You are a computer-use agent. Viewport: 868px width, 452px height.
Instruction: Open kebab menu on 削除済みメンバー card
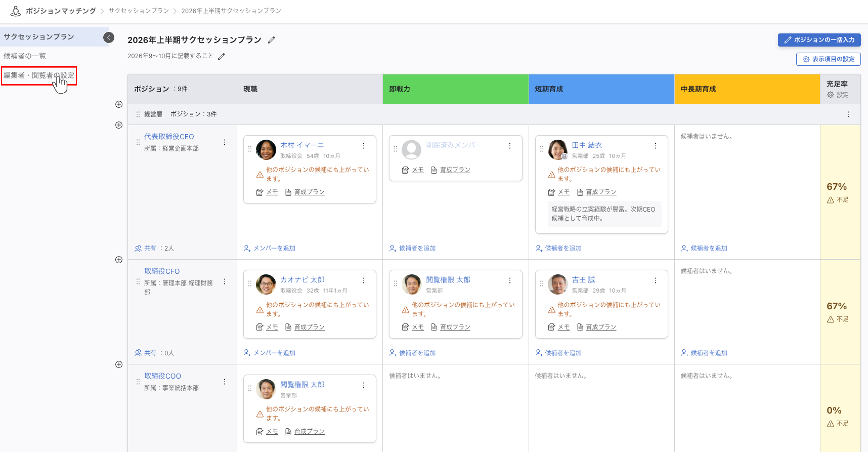click(x=510, y=146)
